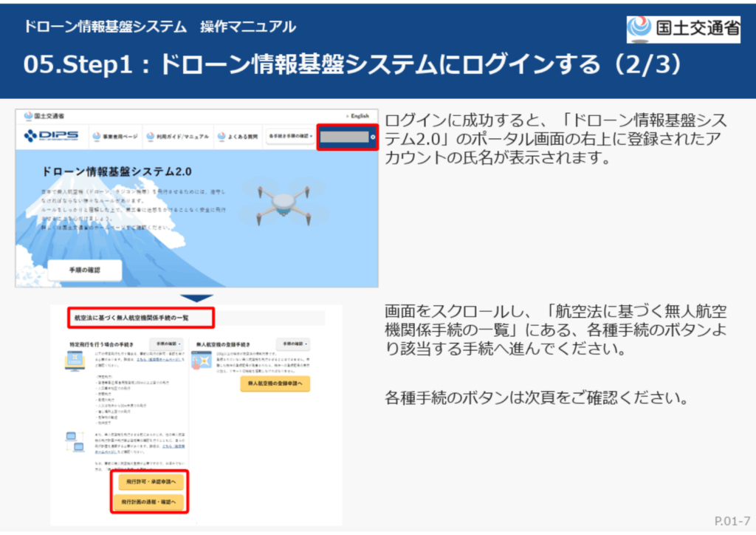
Task: Open the 利用ガイド/マニュアル nav item
Action: (176, 137)
